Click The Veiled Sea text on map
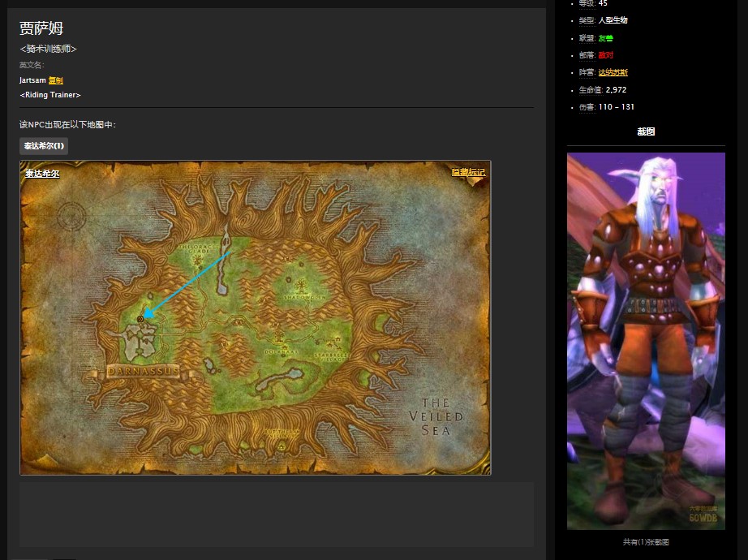Image resolution: width=748 pixels, height=560 pixels. click(x=441, y=416)
